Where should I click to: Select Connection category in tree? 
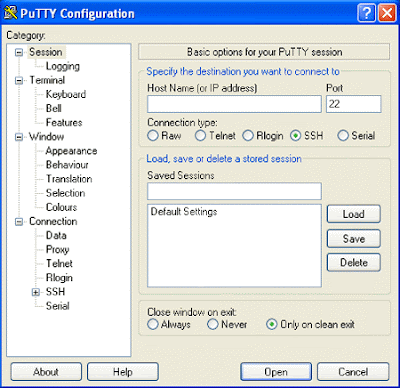(53, 221)
